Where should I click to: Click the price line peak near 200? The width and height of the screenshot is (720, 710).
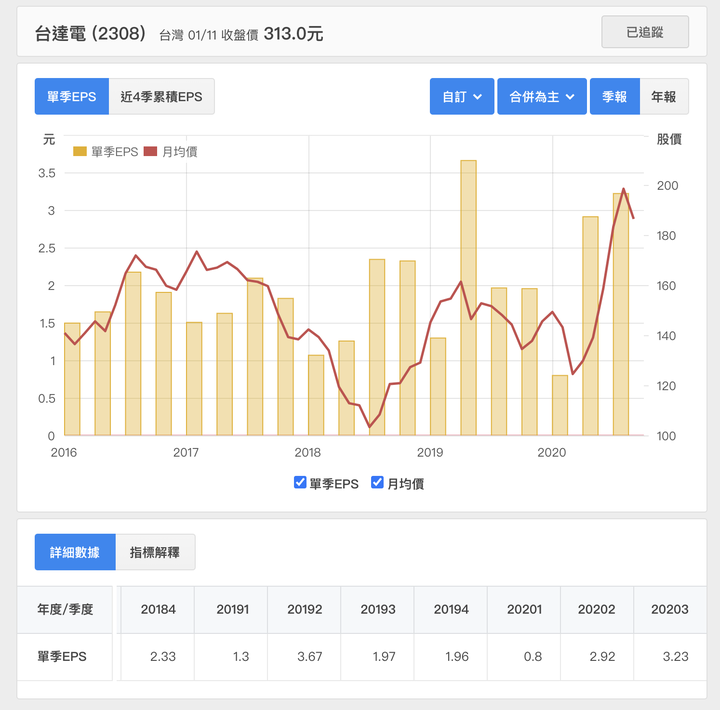(623, 189)
